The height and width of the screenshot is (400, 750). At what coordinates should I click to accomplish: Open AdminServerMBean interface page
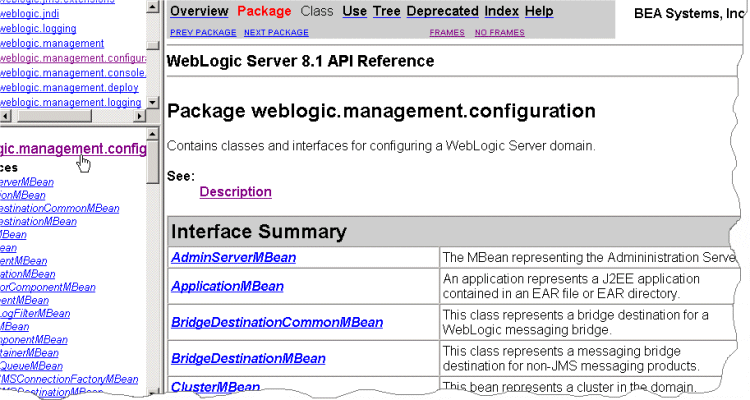point(233,257)
